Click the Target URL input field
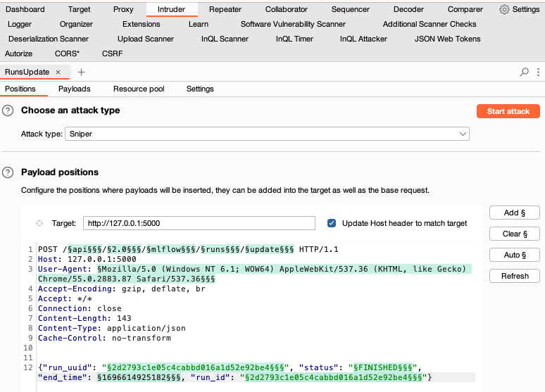Image resolution: width=545 pixels, height=392 pixels. [199, 223]
